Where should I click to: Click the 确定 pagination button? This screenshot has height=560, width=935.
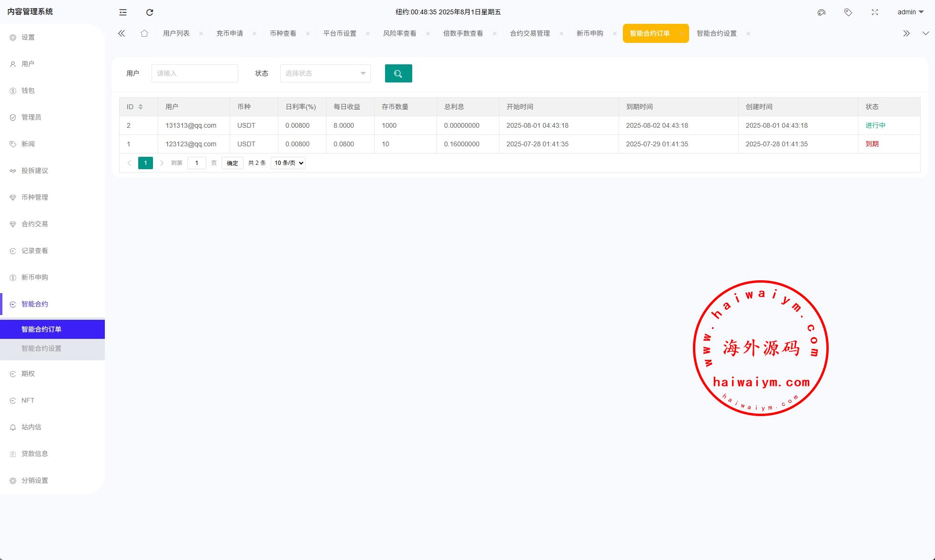[232, 163]
